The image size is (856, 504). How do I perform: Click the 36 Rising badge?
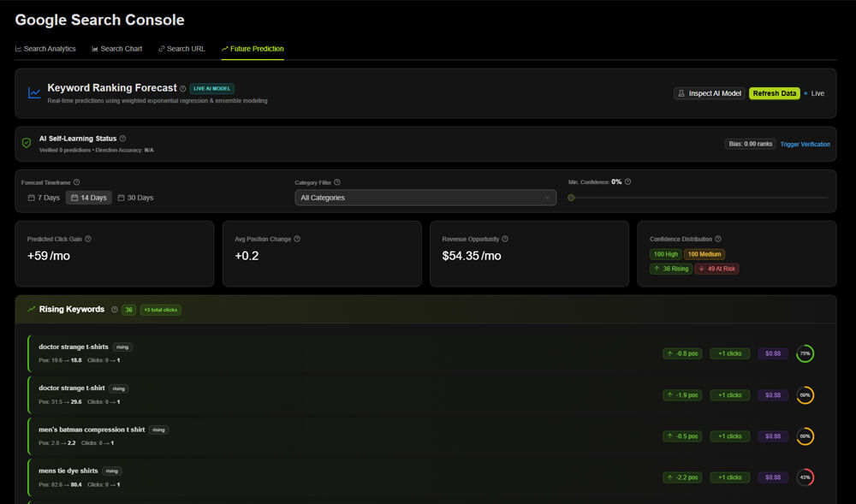671,269
